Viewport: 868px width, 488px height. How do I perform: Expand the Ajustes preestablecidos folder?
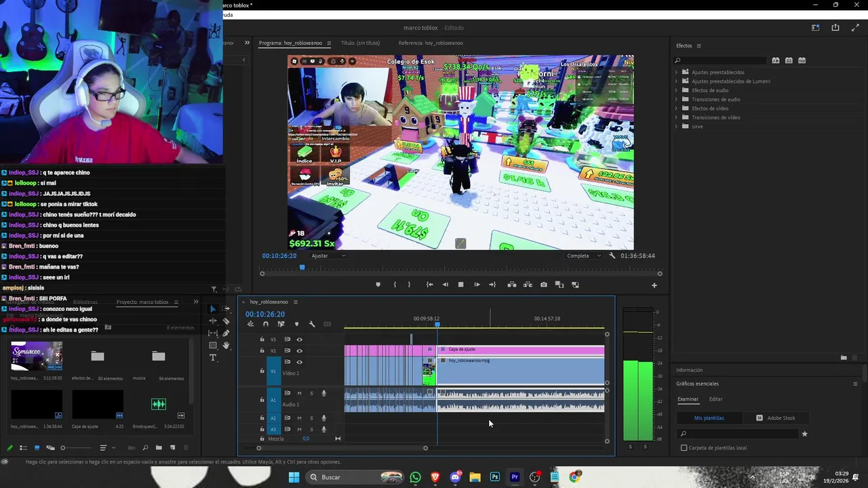(676, 72)
